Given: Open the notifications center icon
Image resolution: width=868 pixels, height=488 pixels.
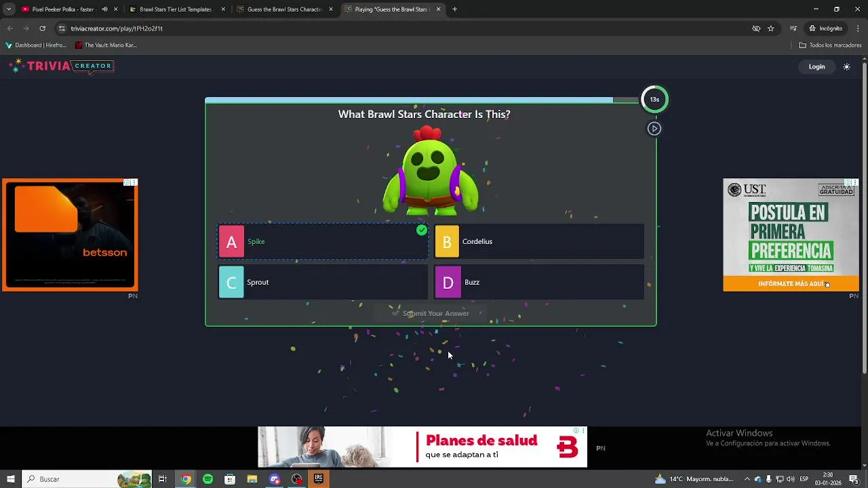Looking at the screenshot, I should [854, 479].
